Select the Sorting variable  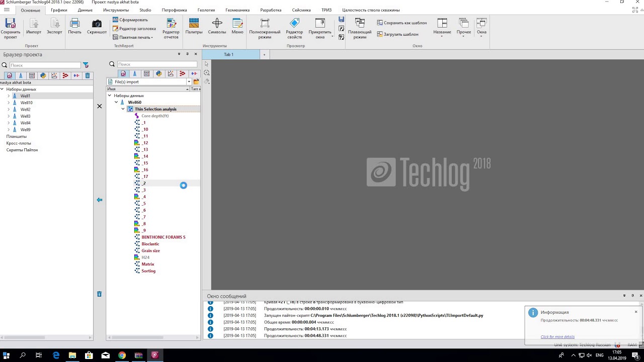click(148, 270)
